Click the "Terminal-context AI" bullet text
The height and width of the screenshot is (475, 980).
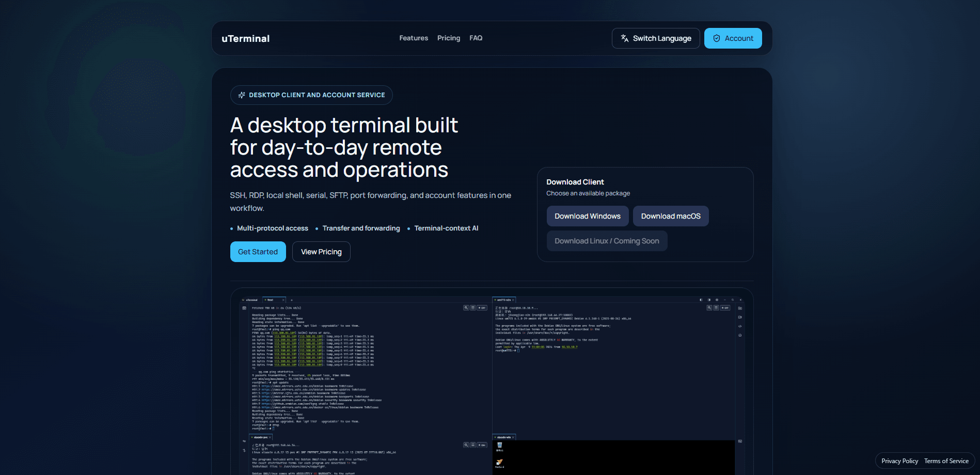(446, 228)
